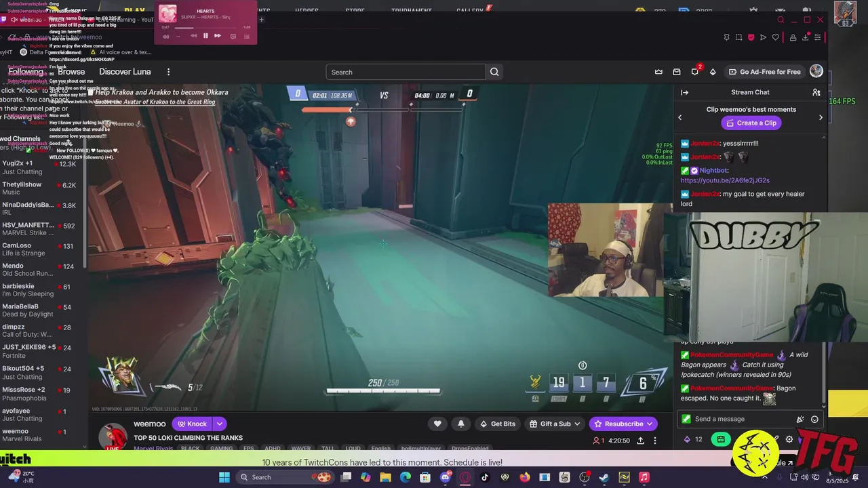Open browser bookmarks heart icon
This screenshot has height=488, width=868.
(x=776, y=37)
